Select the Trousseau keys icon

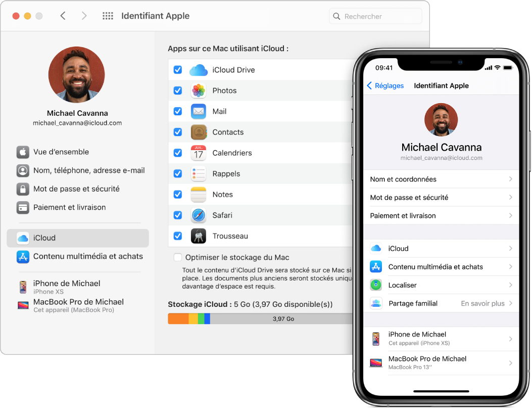[x=198, y=236]
